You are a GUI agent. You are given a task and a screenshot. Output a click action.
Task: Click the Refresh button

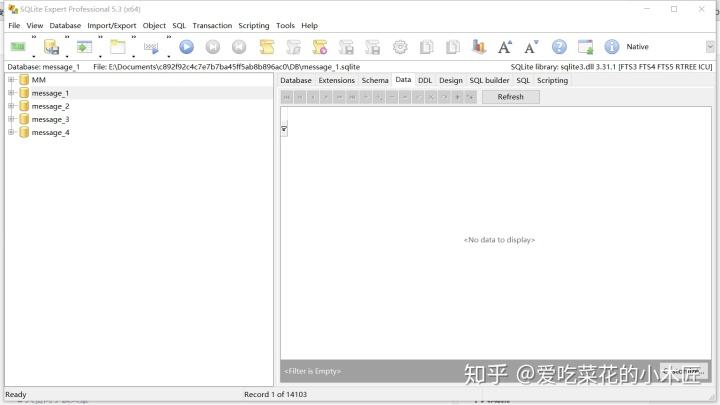pyautogui.click(x=511, y=97)
